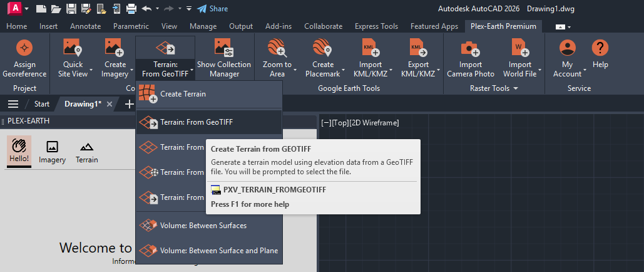The image size is (644, 272).
Task: Open the Featured Apps ribbon tab
Action: (434, 26)
